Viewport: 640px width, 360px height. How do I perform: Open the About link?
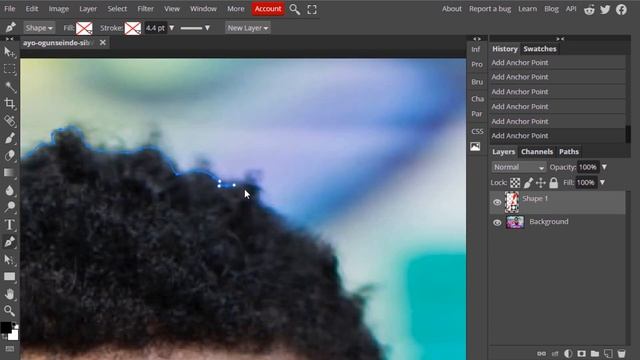451,9
